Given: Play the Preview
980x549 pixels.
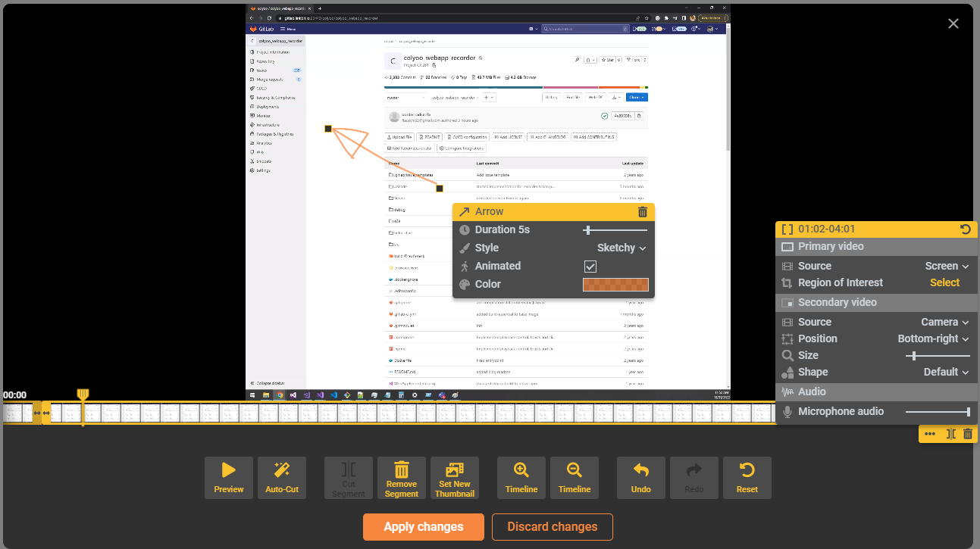Looking at the screenshot, I should point(229,478).
